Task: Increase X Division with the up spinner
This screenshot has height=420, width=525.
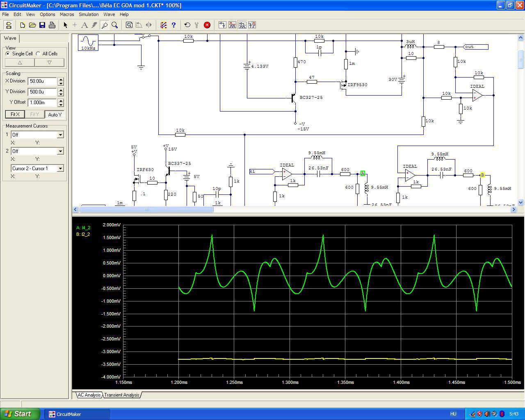Action: tap(61, 79)
